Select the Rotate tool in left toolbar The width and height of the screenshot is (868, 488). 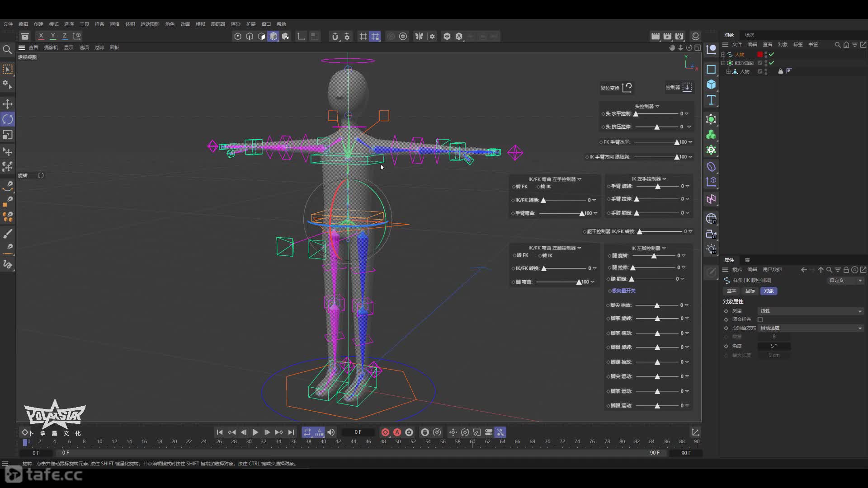click(8, 119)
